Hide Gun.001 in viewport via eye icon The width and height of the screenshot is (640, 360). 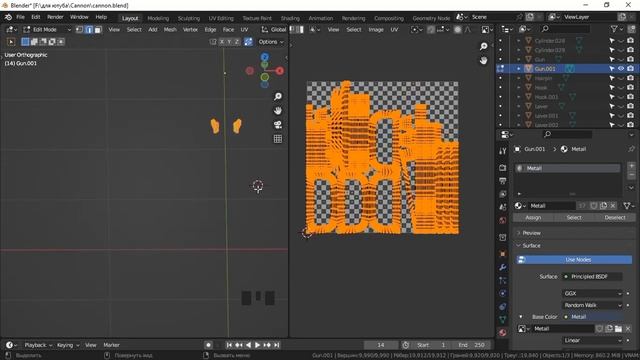click(621, 69)
